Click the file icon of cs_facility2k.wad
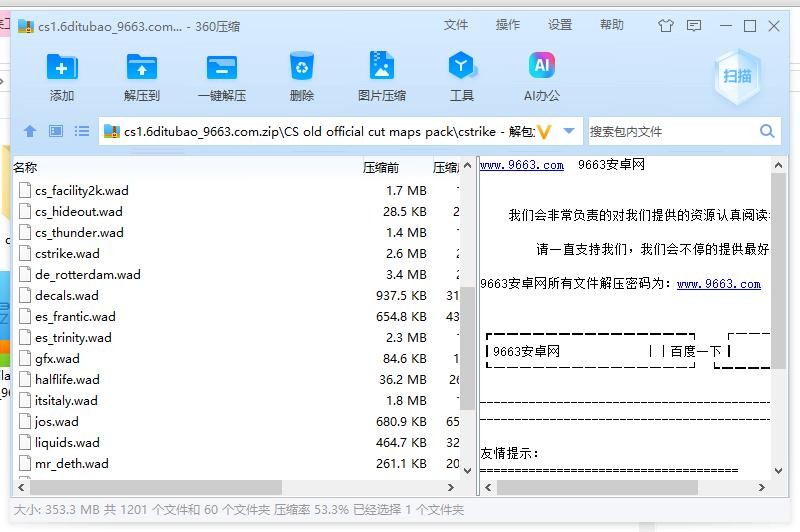Image resolution: width=800 pixels, height=532 pixels. tap(24, 190)
